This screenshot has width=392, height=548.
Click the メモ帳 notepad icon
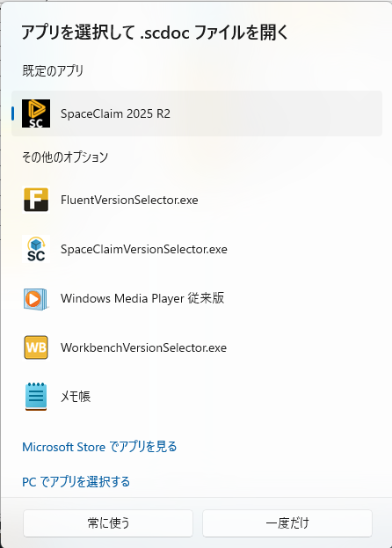tap(36, 397)
